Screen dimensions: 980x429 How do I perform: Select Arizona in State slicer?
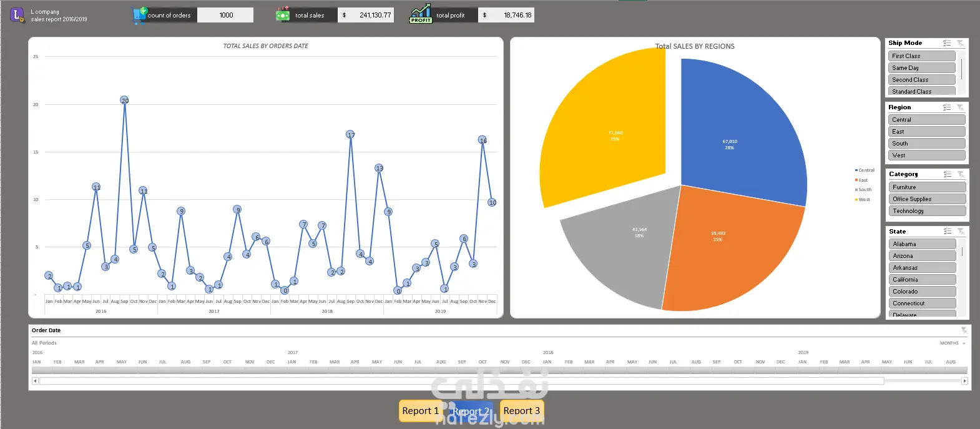click(923, 256)
